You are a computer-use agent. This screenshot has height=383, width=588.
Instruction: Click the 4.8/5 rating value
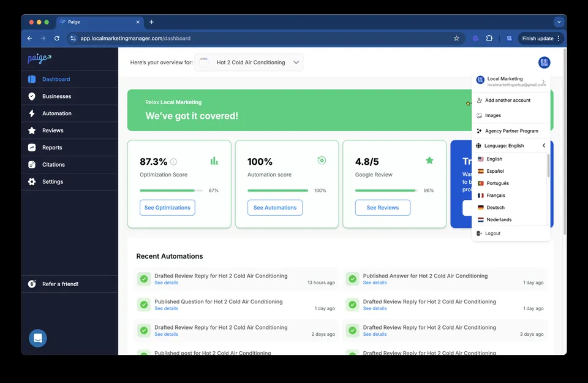point(367,162)
